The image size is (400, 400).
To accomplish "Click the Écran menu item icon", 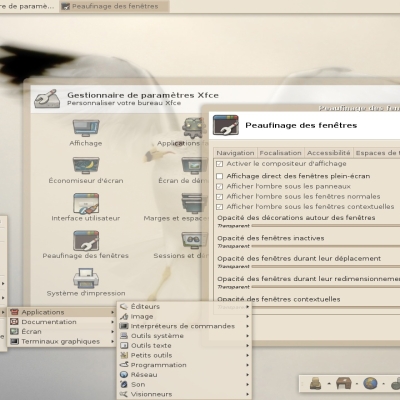I will pos(14,332).
